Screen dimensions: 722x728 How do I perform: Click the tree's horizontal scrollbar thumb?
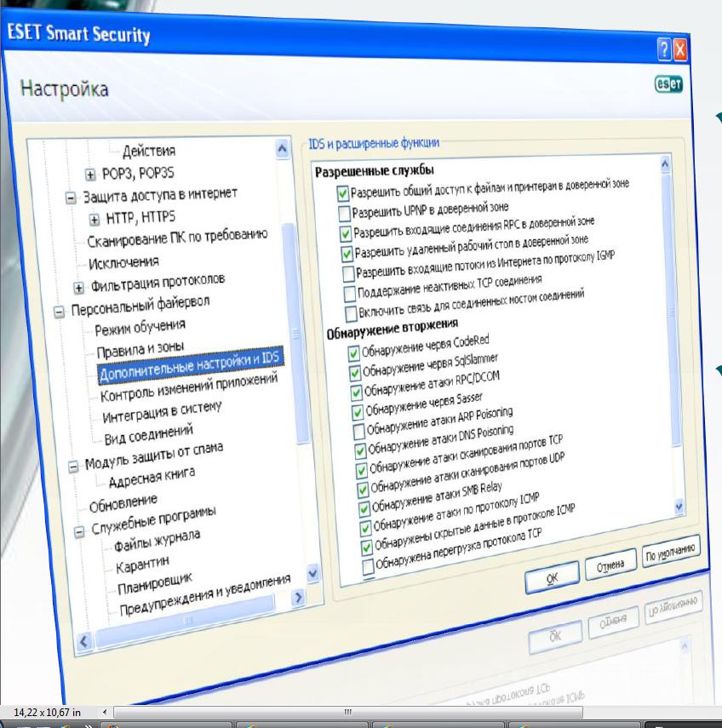(x=186, y=619)
